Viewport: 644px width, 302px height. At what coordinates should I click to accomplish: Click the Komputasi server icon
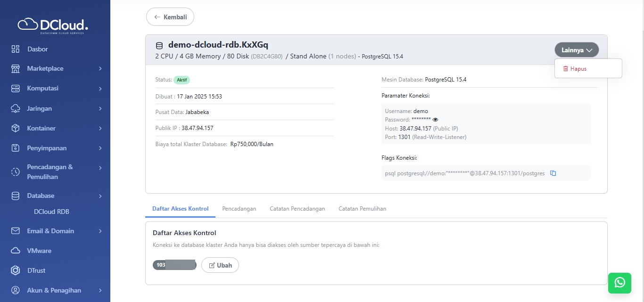(16, 89)
